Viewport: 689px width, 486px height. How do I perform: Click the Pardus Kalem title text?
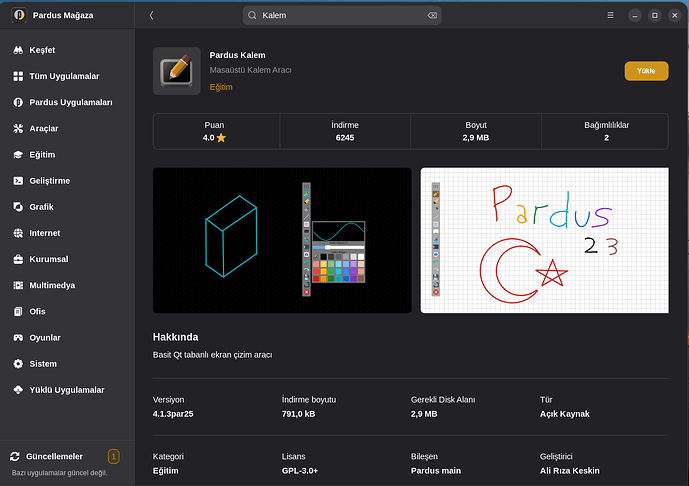237,55
